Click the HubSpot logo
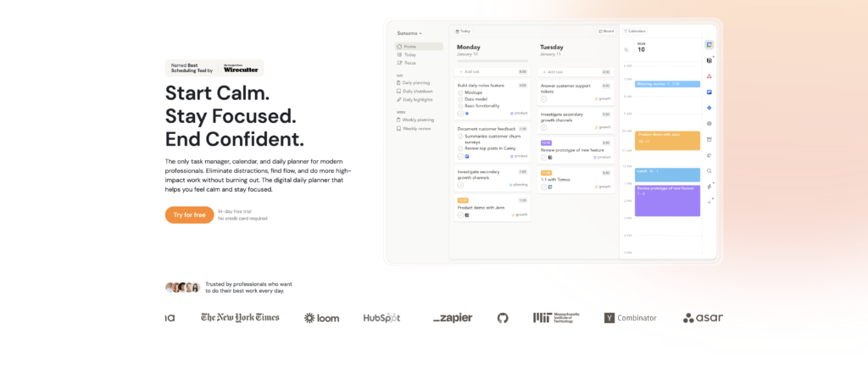This screenshot has height=374, width=868. tap(381, 318)
